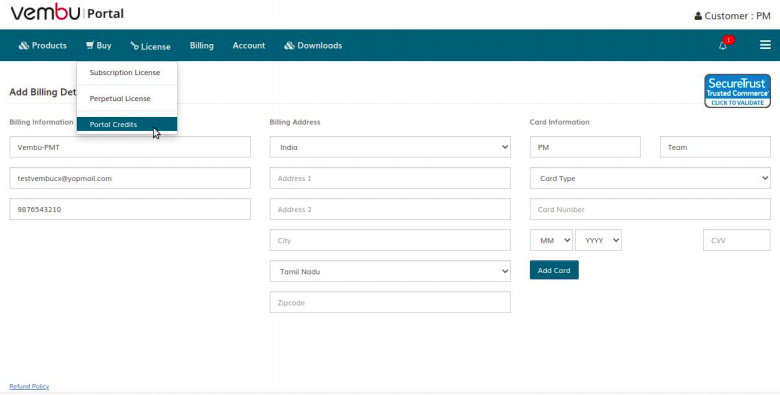Click the CVV input field

[x=737, y=240]
